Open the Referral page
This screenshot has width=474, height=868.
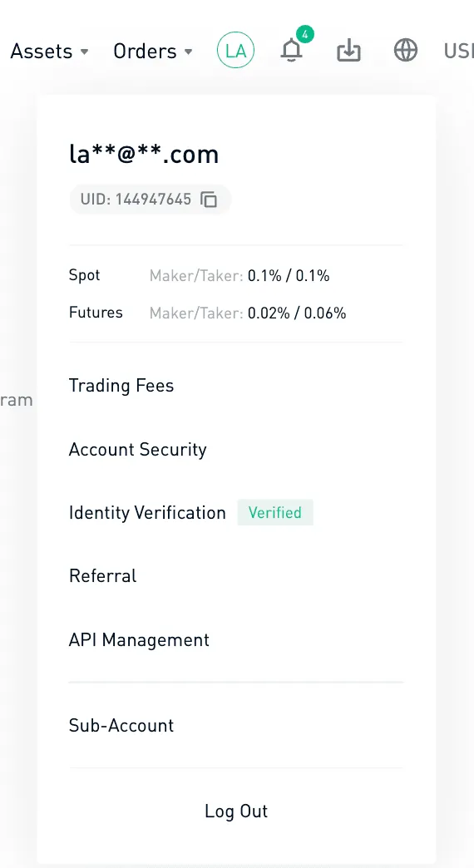tap(102, 575)
